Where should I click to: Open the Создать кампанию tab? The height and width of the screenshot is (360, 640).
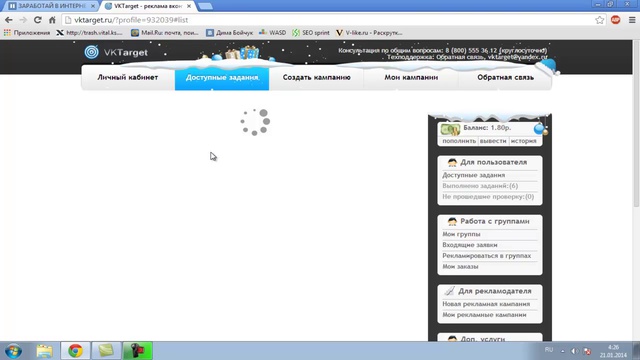pos(316,77)
